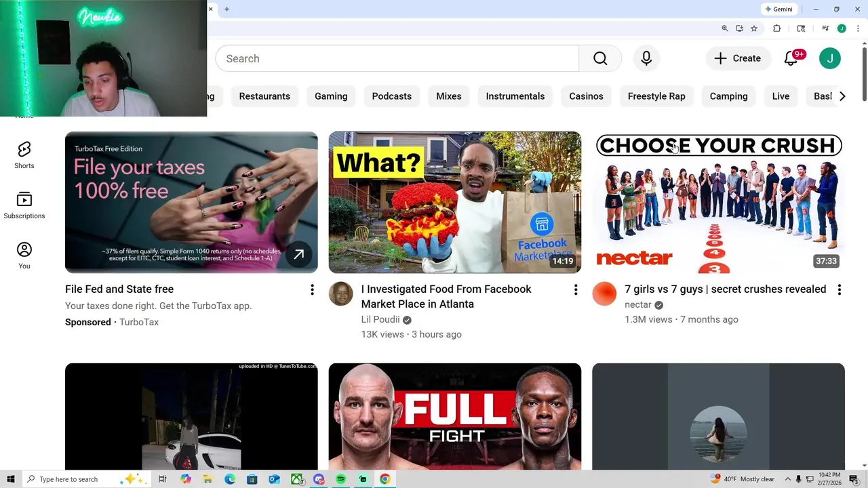Viewport: 868px width, 488px height.
Task: Click the Chrome media controls icon
Action: pos(825,28)
